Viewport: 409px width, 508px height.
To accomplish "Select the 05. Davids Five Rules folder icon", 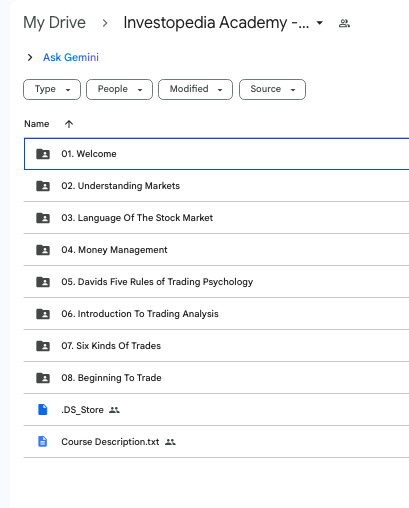I will click(x=43, y=282).
